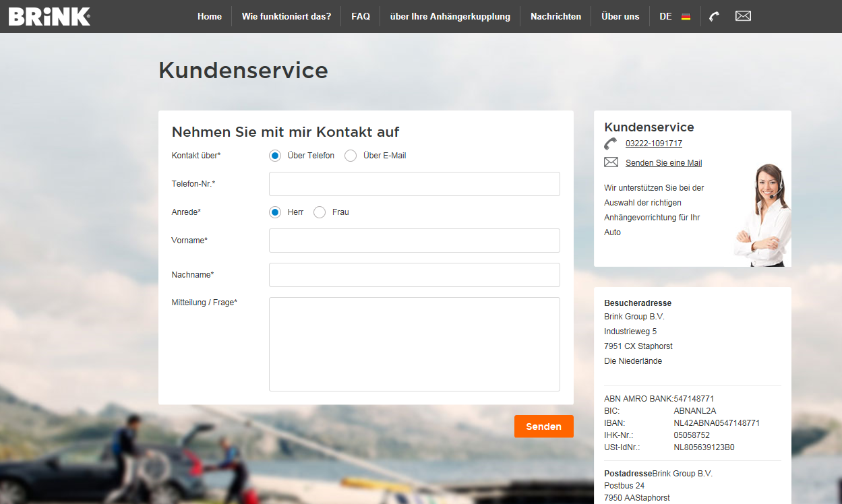Choose Herr as the salutation

click(275, 212)
